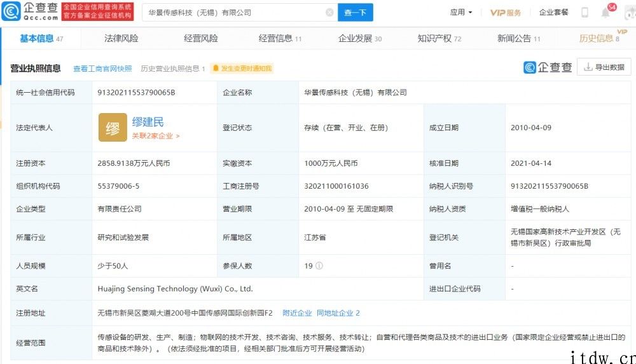This screenshot has height=364, width=636.
Task: Click the 营业执照信息 section heading
Action: (35, 68)
